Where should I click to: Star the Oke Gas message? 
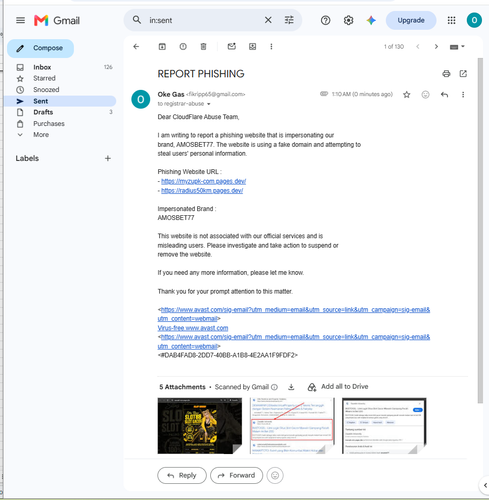(407, 95)
